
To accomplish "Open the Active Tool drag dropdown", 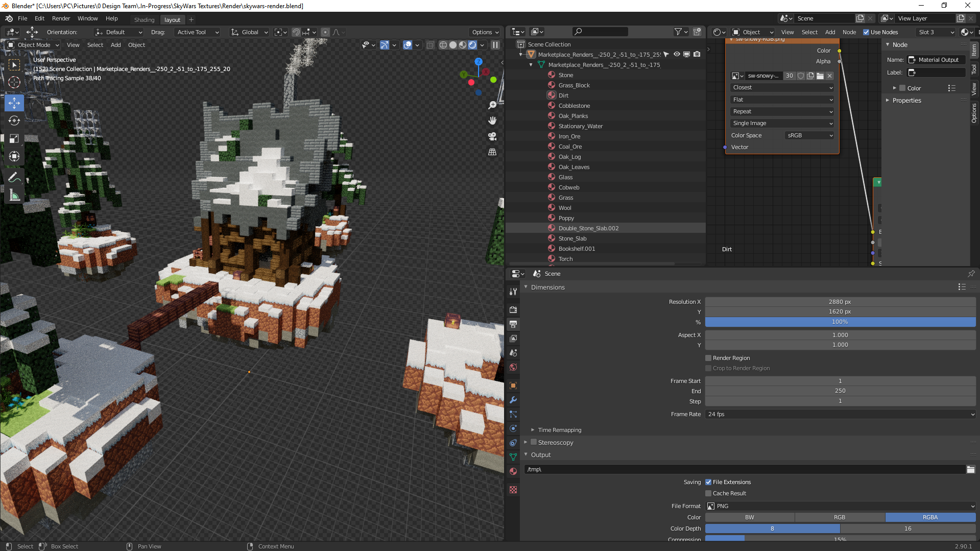I will (197, 32).
